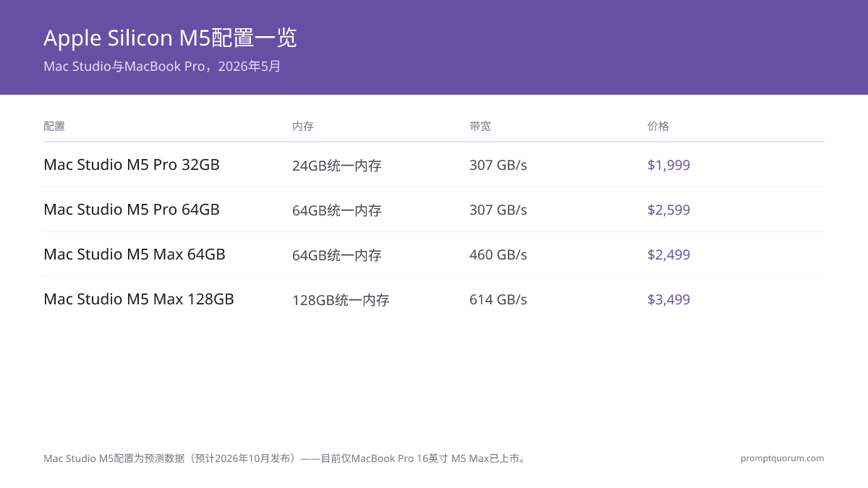The image size is (868, 488).
Task: Click the '614 GB/s' bandwidth cell
Action: coord(498,300)
